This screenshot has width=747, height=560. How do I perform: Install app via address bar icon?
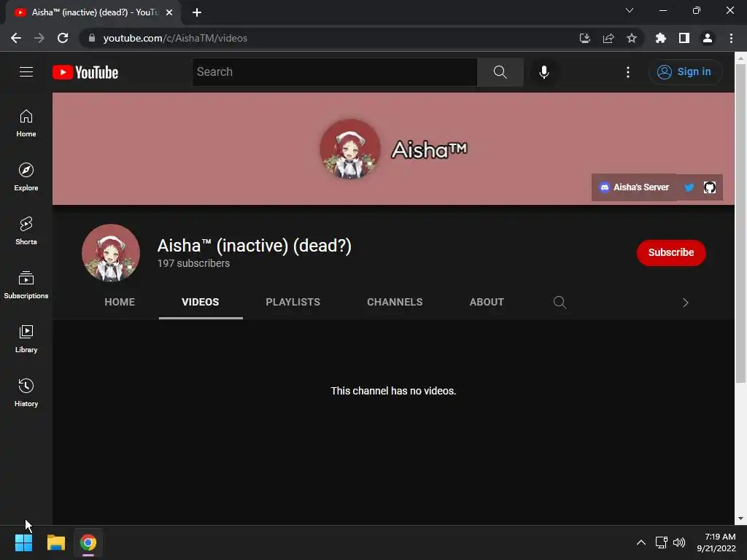pos(584,38)
